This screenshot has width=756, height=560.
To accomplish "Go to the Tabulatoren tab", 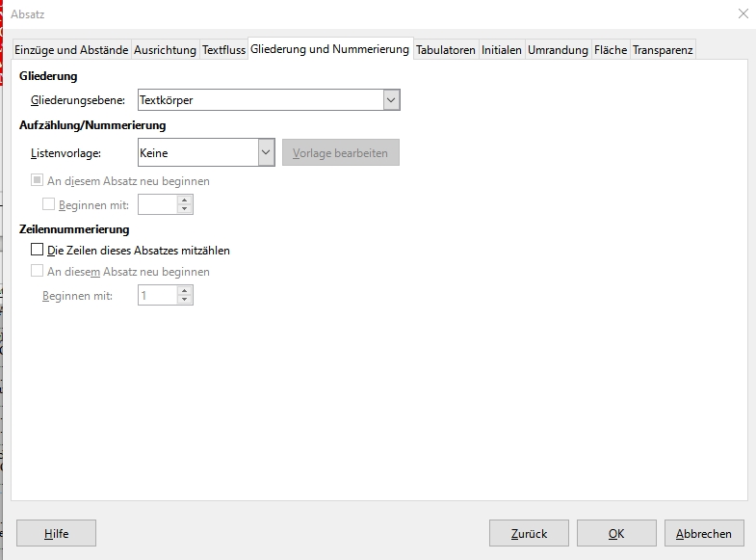I will [446, 50].
